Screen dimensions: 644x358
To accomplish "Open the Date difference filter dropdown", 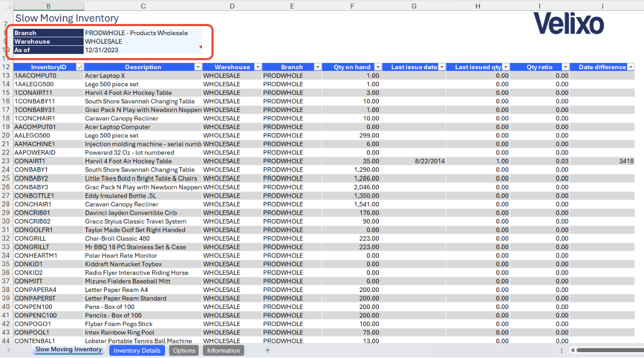I will tap(631, 67).
